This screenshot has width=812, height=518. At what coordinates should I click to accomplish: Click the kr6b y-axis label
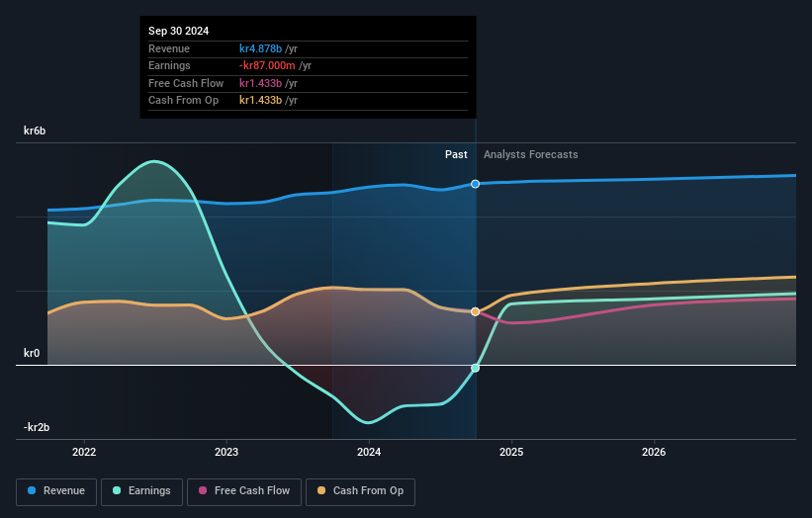tap(35, 130)
